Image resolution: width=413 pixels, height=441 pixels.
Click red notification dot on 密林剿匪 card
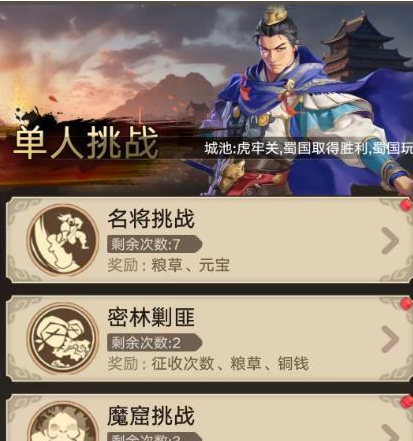tap(406, 304)
